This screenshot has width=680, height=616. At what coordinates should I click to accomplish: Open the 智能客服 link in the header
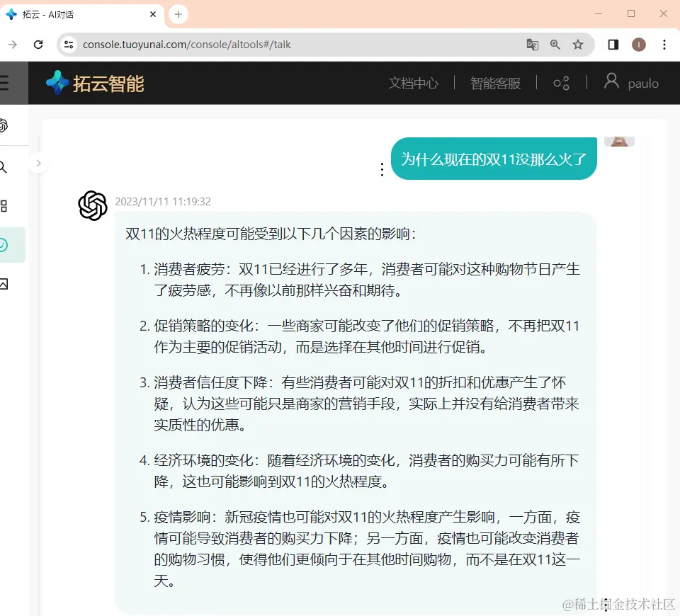pyautogui.click(x=494, y=83)
